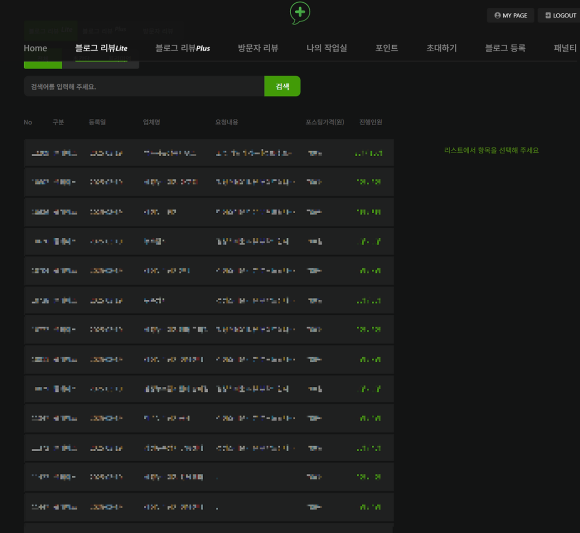Select the 블로그 리뷰Lite menu
The image size is (580, 533).
click(101, 48)
